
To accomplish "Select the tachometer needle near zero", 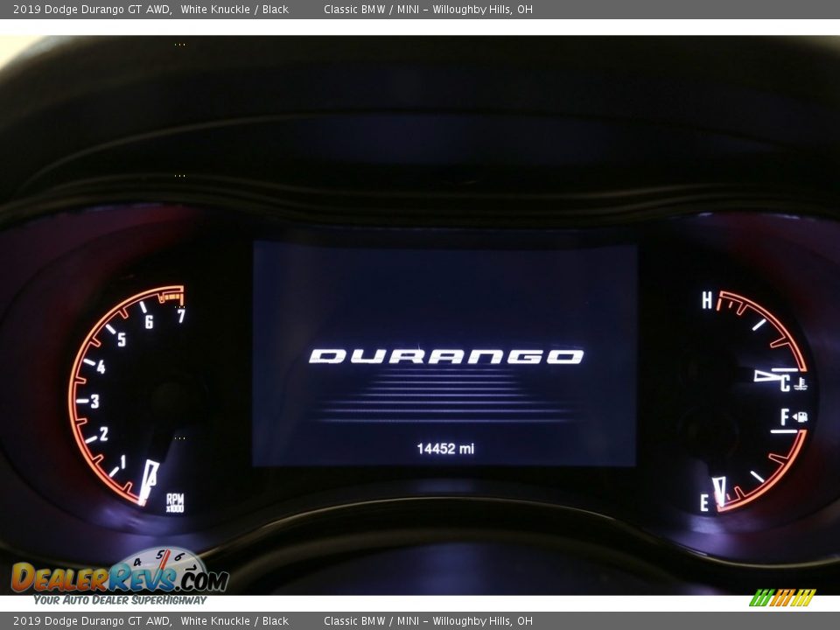I will click(x=148, y=481).
